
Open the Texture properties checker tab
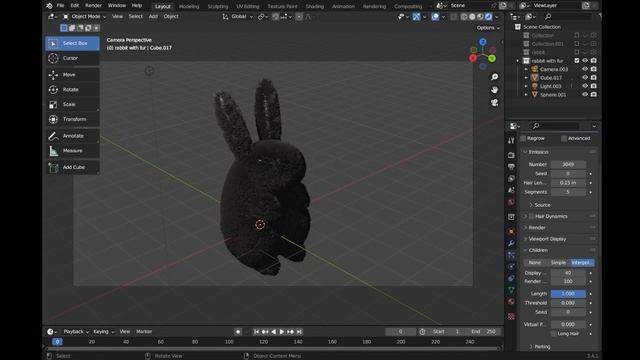click(511, 316)
